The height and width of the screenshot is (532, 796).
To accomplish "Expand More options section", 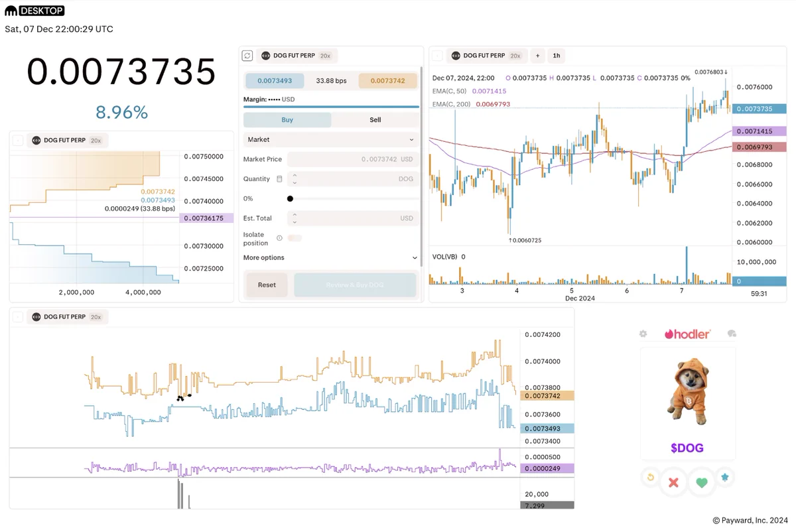I will tap(331, 257).
